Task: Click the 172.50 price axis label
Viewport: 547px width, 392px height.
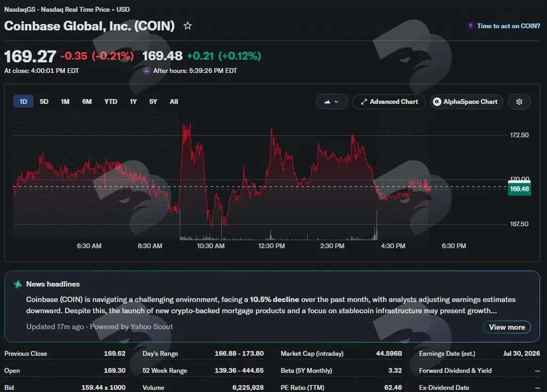Action: pos(519,135)
